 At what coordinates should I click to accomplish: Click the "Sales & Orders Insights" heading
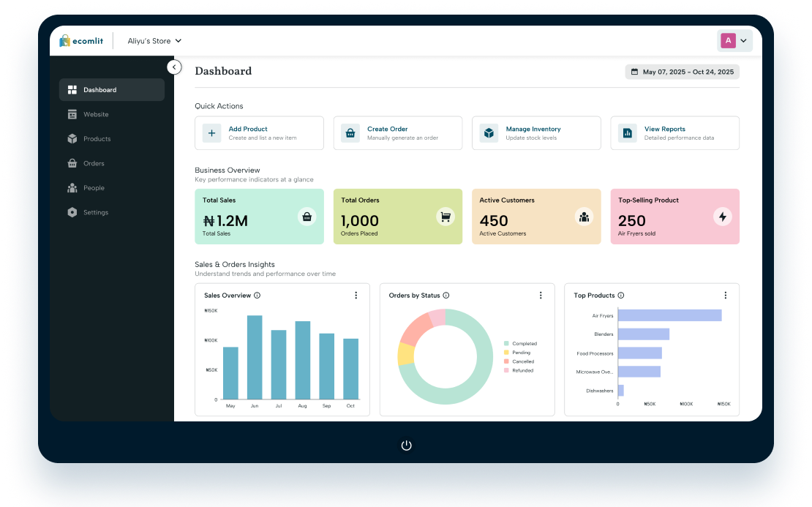(x=235, y=265)
